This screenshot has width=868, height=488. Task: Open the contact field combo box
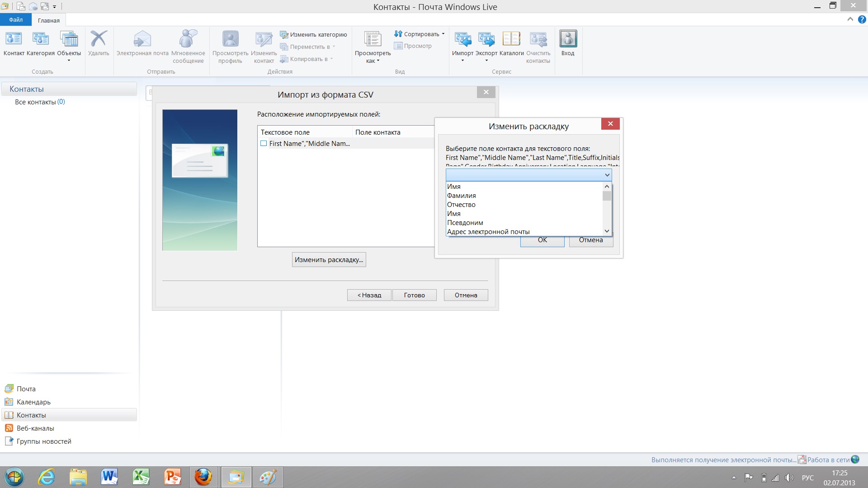tap(528, 175)
